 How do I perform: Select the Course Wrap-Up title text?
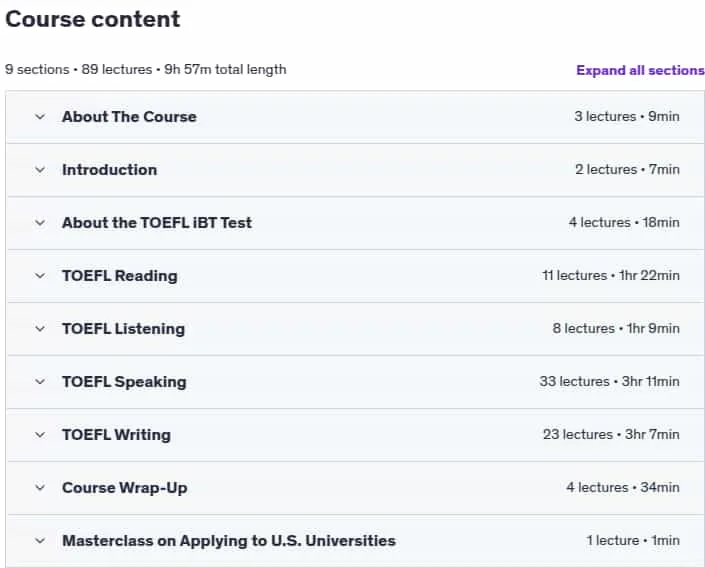[x=125, y=487]
